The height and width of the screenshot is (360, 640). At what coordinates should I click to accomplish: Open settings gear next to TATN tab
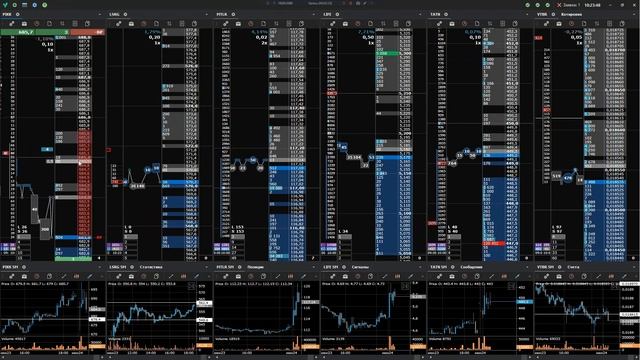(x=446, y=14)
